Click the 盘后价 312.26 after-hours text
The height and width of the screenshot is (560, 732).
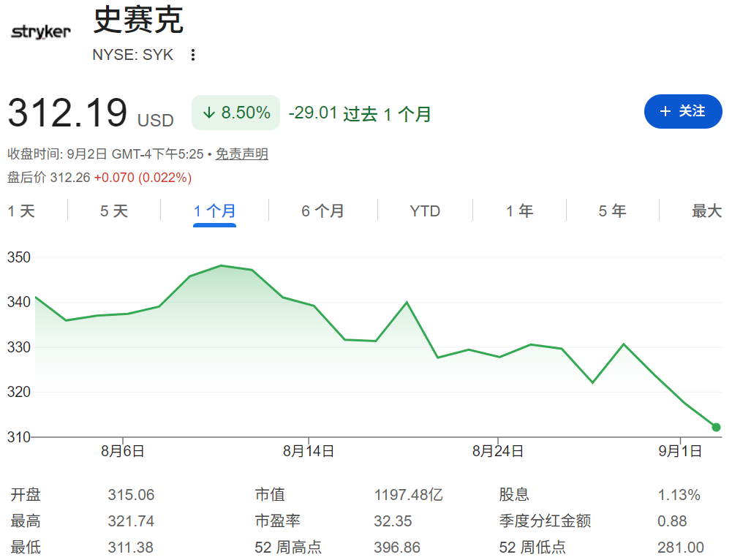click(48, 178)
